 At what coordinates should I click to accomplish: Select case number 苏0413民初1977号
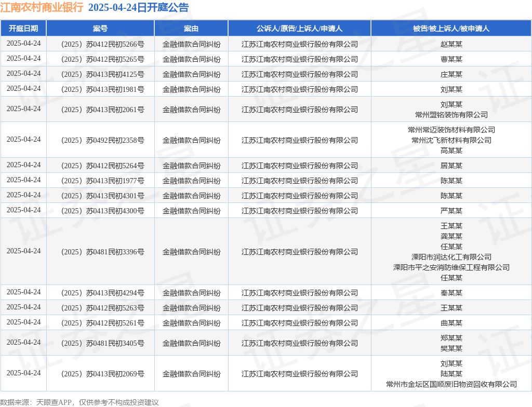[x=102, y=181]
